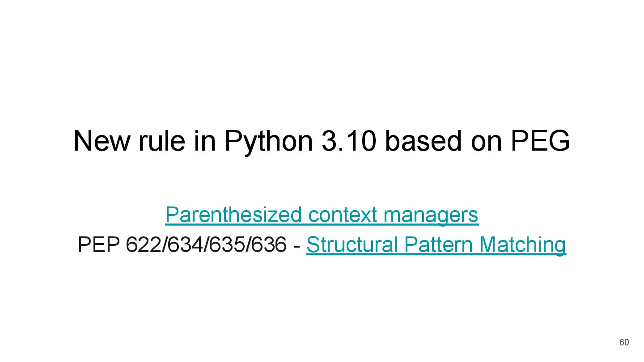Click the word Python in the title

268,141
